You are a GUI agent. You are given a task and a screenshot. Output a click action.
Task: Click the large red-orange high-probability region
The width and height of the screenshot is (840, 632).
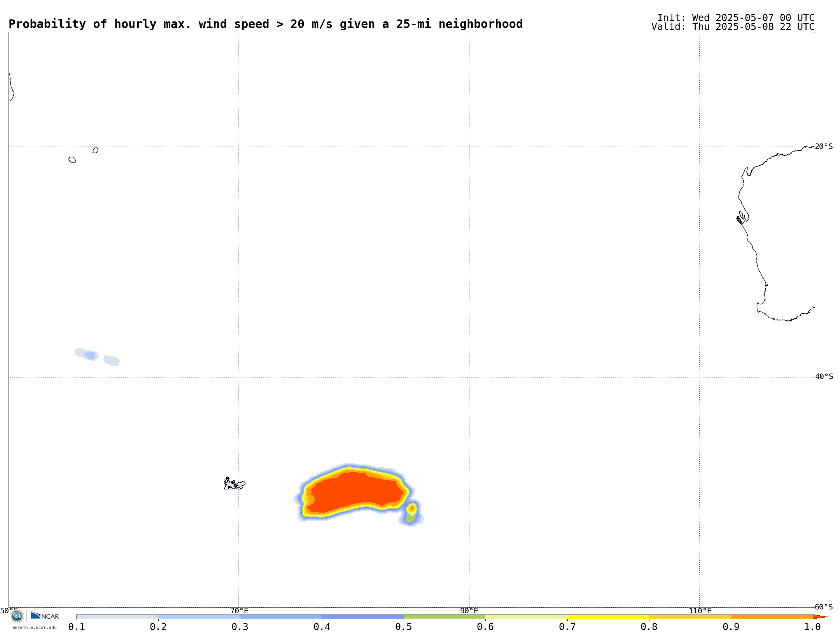356,492
